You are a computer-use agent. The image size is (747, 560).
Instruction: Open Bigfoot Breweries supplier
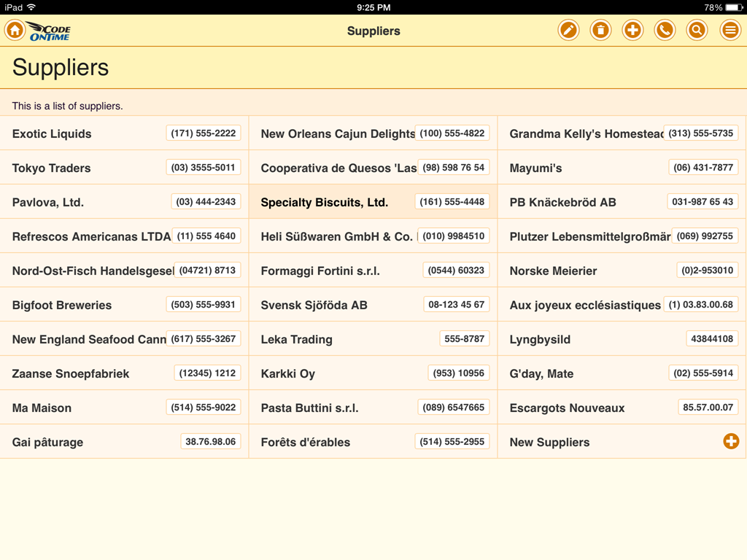(x=62, y=305)
